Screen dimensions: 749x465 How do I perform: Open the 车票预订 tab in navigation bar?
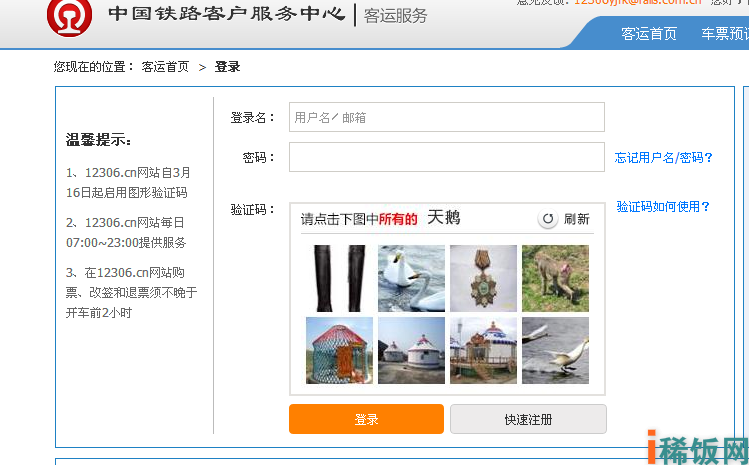click(x=725, y=33)
